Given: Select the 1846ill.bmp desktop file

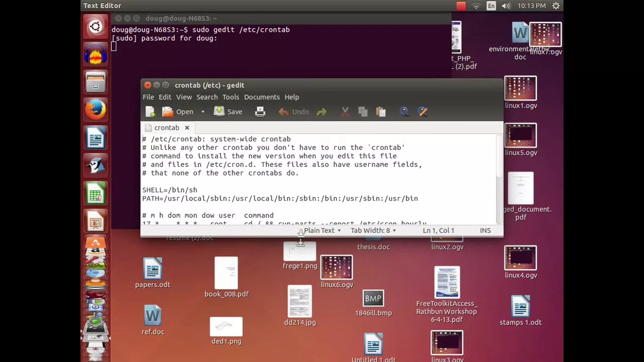Looking at the screenshot, I should point(373,303).
